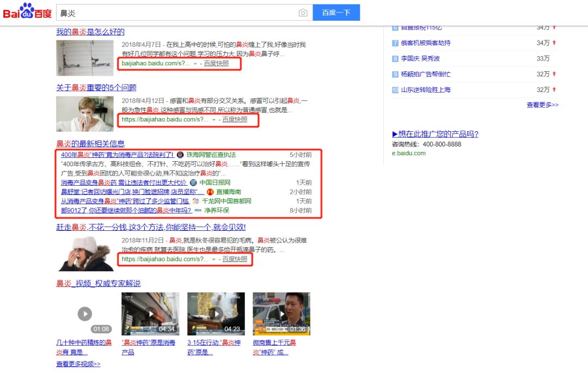This screenshot has height=373, width=588.
Task: Open thumbnail of woman blowing nose
Action: pos(85,114)
